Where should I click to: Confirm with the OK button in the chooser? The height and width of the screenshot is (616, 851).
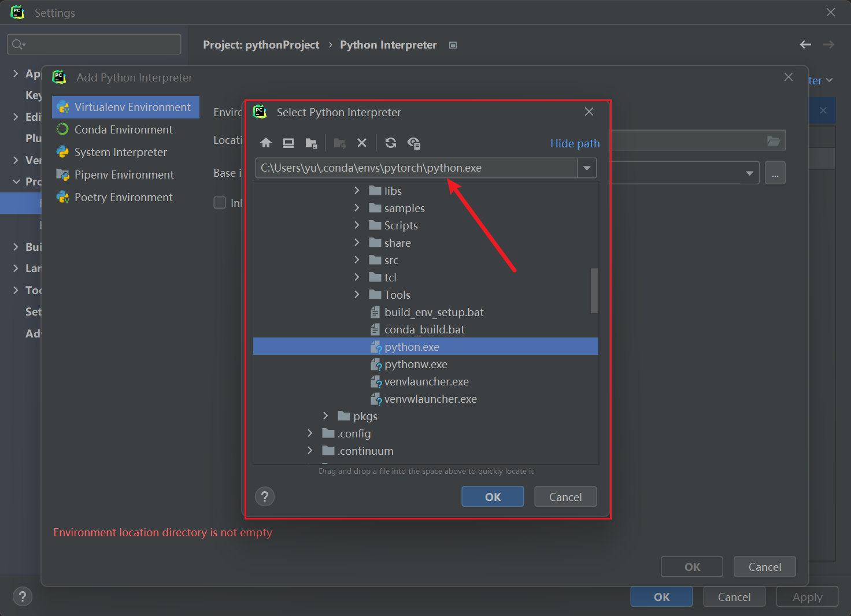pyautogui.click(x=492, y=496)
